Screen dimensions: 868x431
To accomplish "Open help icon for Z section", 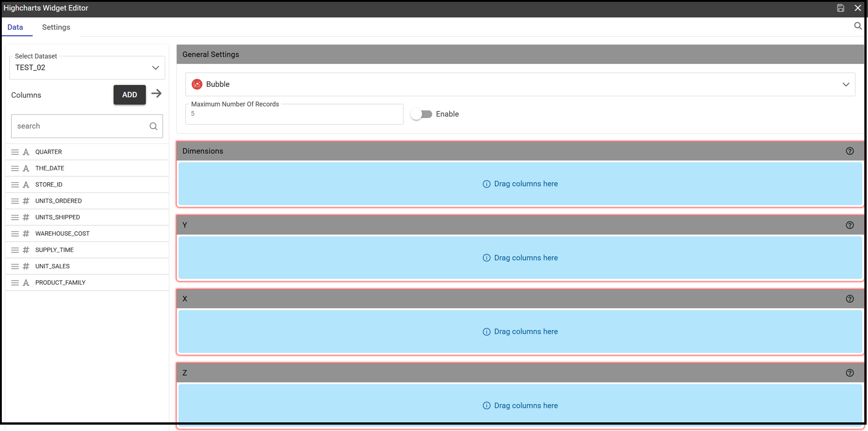I will tap(850, 373).
